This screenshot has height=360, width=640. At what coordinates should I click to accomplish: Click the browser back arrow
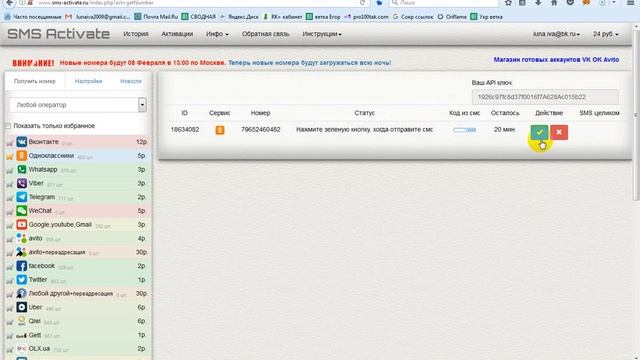tap(9, 3)
